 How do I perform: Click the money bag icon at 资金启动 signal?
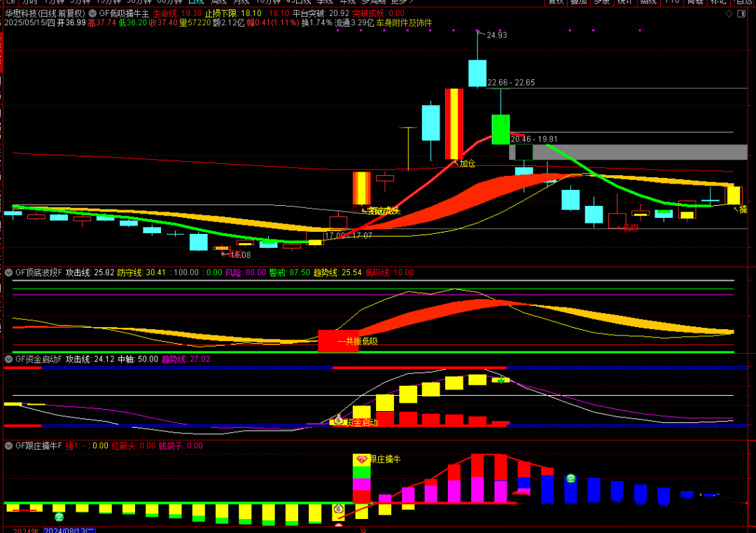[339, 420]
